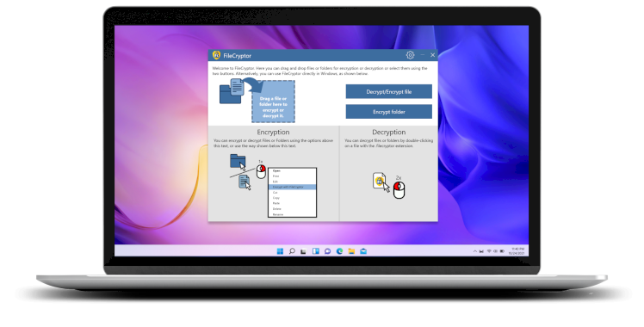The height and width of the screenshot is (327, 644).
Task: Open the Windows Start menu
Action: click(x=280, y=251)
